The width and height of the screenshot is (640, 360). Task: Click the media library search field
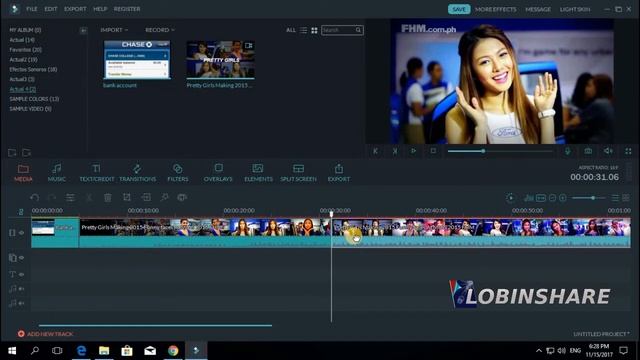click(342, 30)
